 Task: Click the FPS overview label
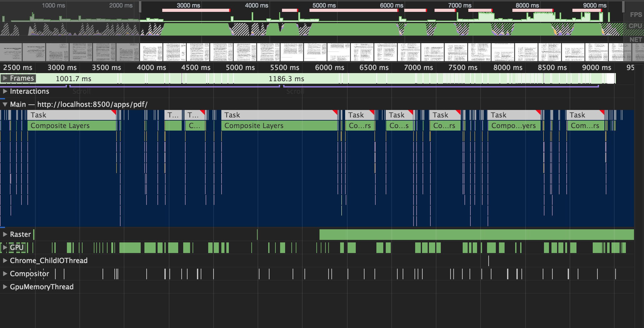636,15
